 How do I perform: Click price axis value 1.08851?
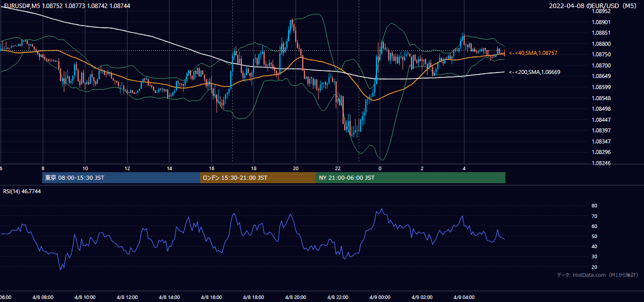(x=601, y=33)
